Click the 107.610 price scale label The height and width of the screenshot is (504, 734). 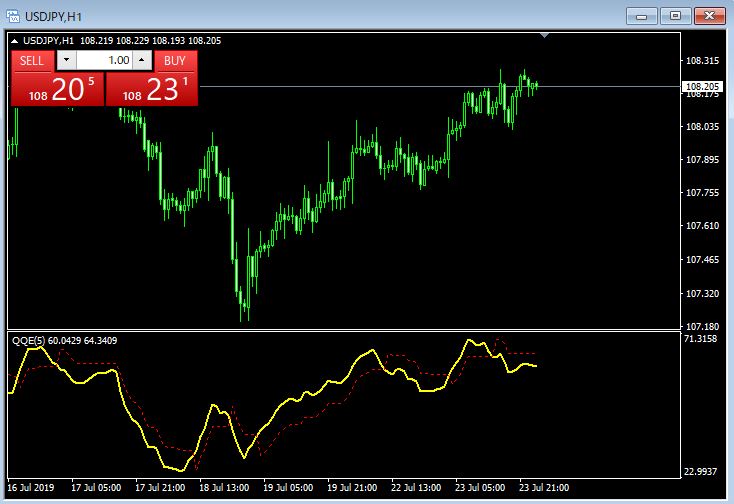pos(702,226)
